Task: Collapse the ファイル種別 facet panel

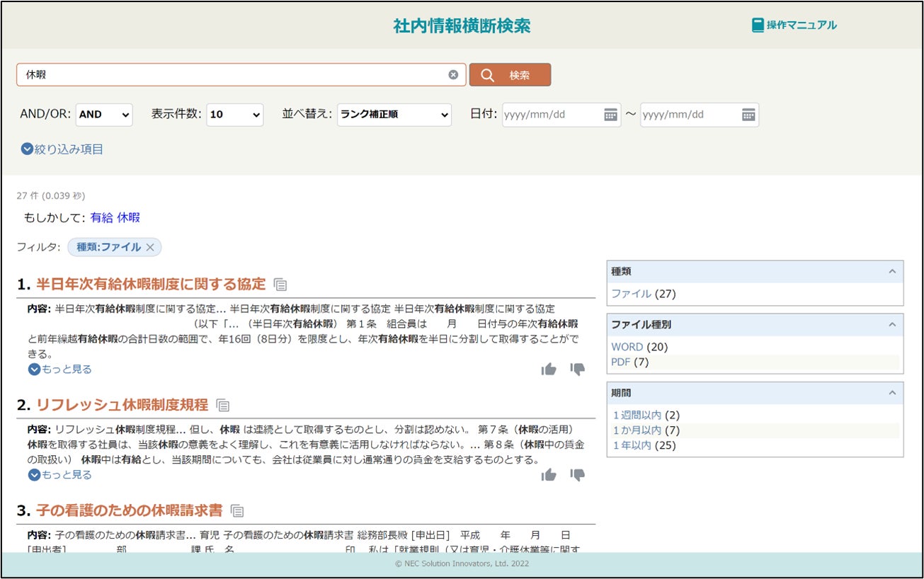Action: click(x=892, y=324)
